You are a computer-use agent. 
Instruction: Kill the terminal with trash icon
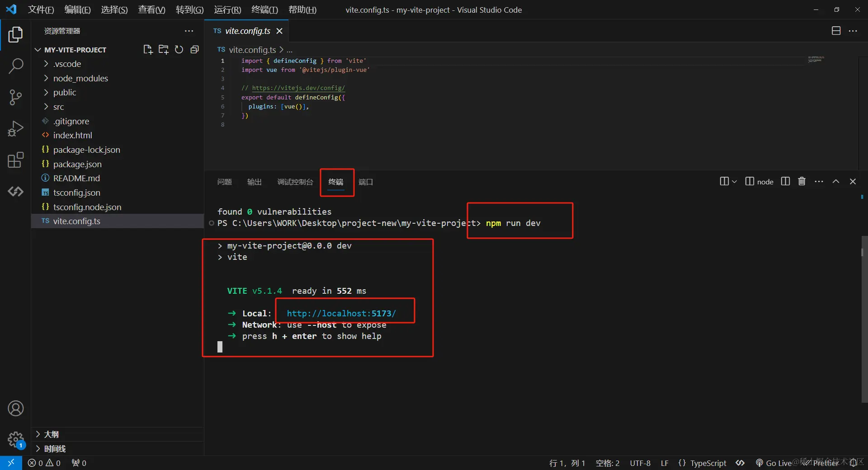802,181
